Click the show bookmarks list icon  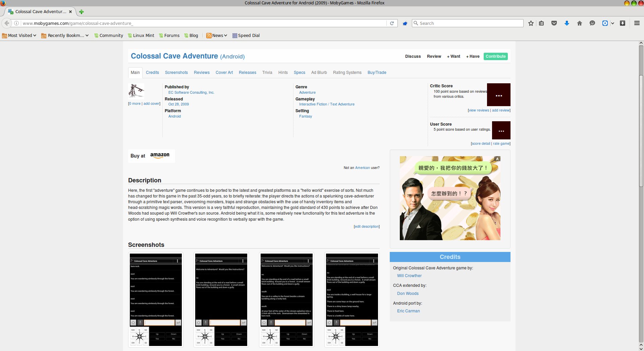[x=541, y=23]
